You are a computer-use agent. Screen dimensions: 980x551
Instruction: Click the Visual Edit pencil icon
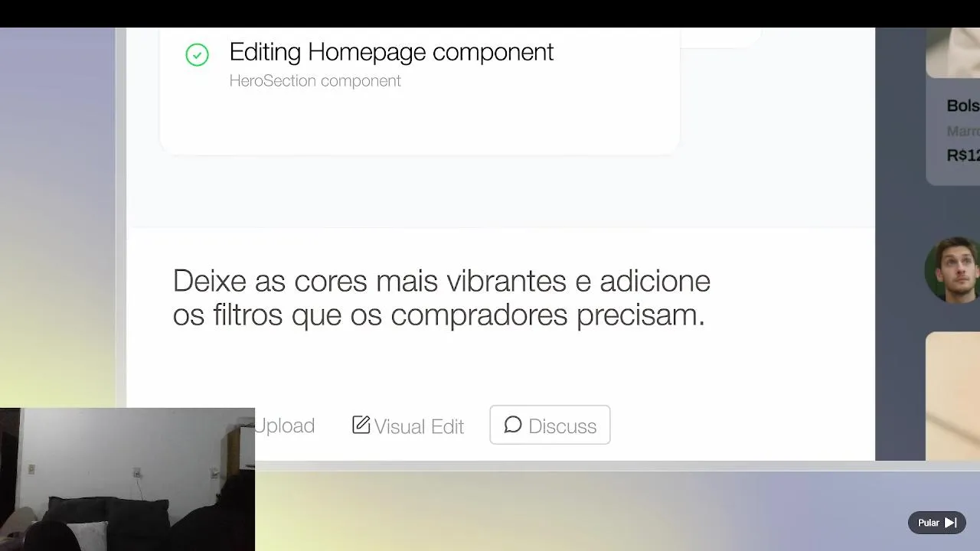tap(361, 425)
